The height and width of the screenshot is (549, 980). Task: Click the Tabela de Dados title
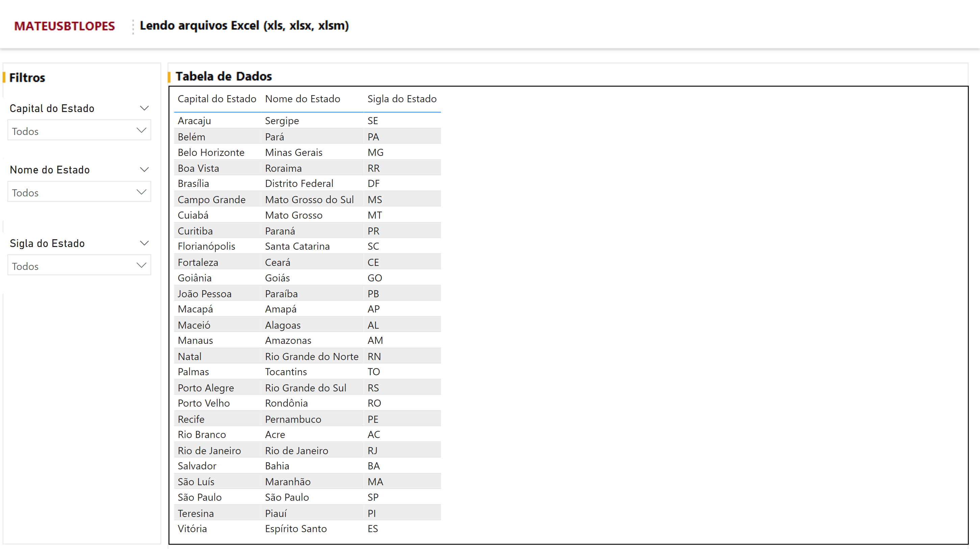click(x=223, y=76)
